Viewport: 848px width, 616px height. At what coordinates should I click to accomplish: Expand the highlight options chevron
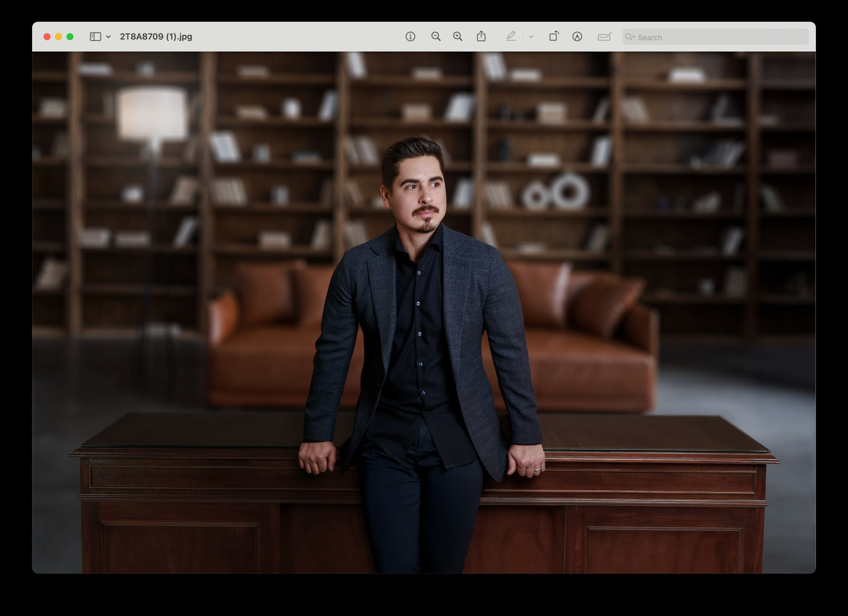[531, 37]
